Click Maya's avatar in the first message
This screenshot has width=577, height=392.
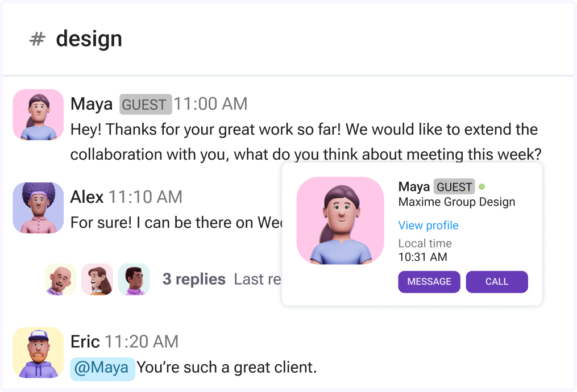(x=38, y=115)
